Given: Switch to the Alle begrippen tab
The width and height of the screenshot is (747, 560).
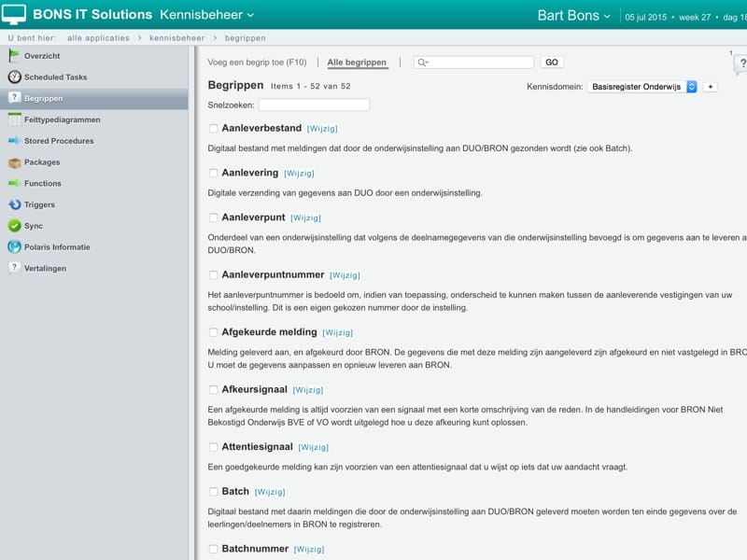Looking at the screenshot, I should [x=357, y=63].
